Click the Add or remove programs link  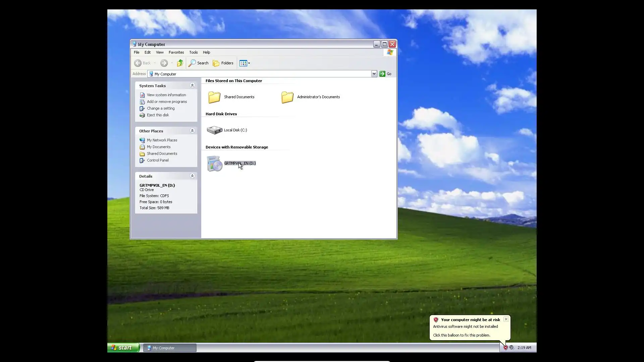tap(167, 102)
